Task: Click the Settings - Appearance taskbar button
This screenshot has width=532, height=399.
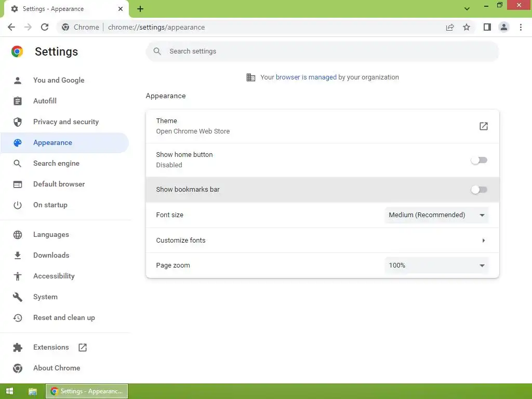Action: pos(87,391)
